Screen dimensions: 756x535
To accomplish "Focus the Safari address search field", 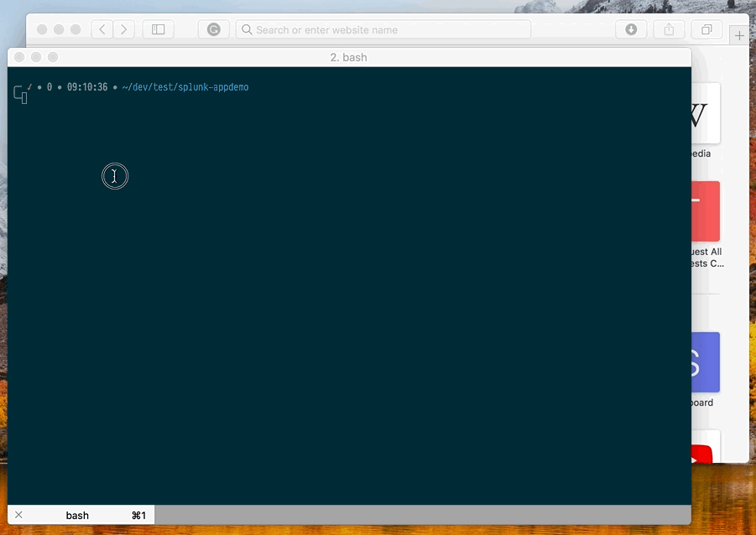I will pos(383,29).
